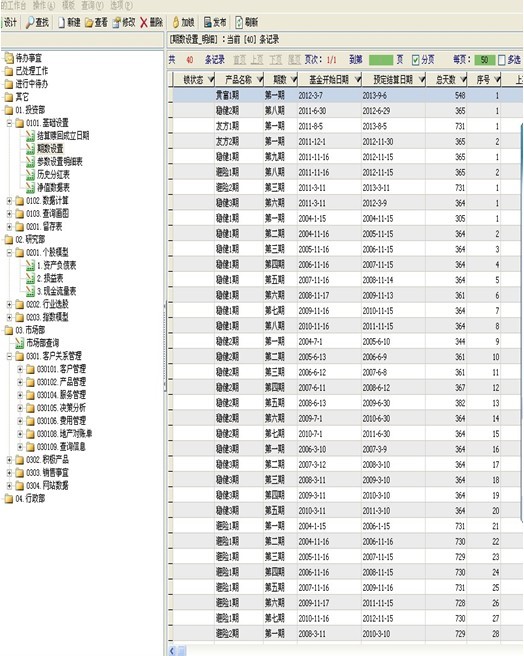The height and width of the screenshot is (656, 524).
Task: Click the 查找 search toolbar icon
Action: coord(30,22)
